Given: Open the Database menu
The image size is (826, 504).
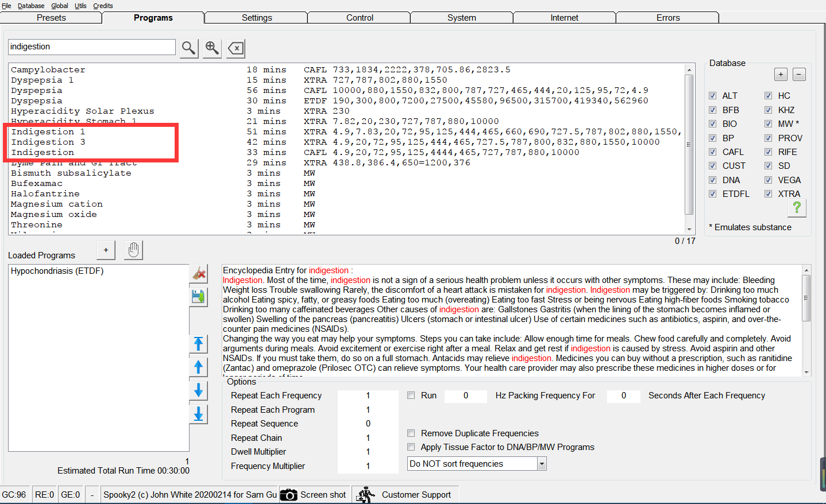Looking at the screenshot, I should tap(31, 6).
